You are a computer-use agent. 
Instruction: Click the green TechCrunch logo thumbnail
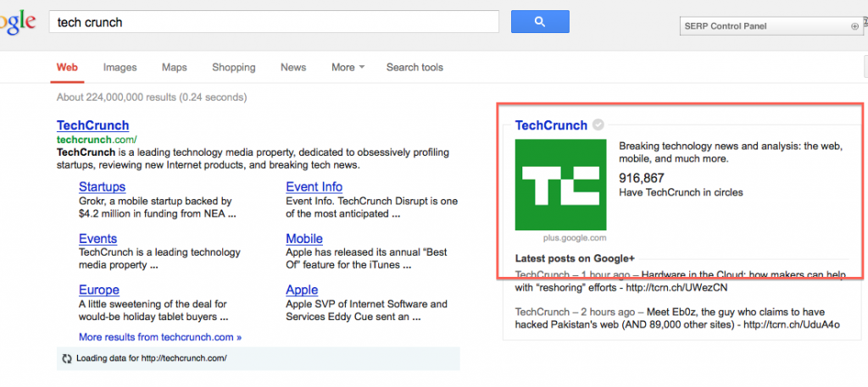click(561, 185)
